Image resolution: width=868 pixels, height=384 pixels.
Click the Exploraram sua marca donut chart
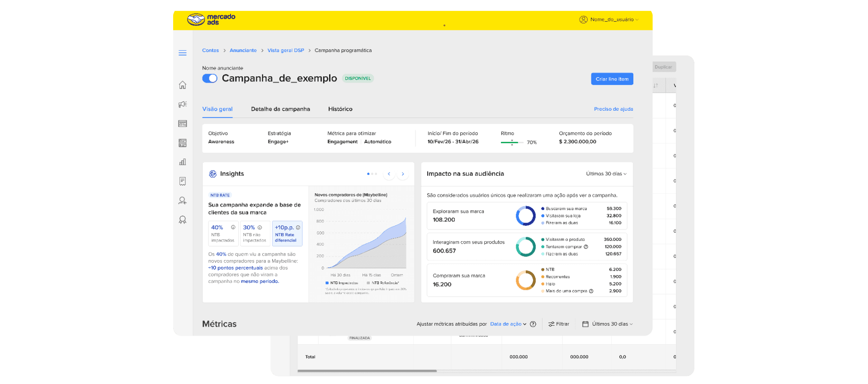[x=526, y=216]
